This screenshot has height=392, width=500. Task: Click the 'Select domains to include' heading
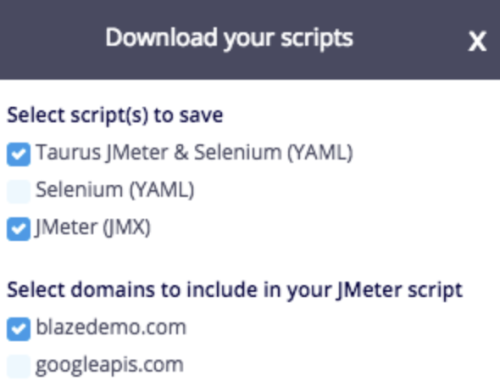(x=235, y=290)
